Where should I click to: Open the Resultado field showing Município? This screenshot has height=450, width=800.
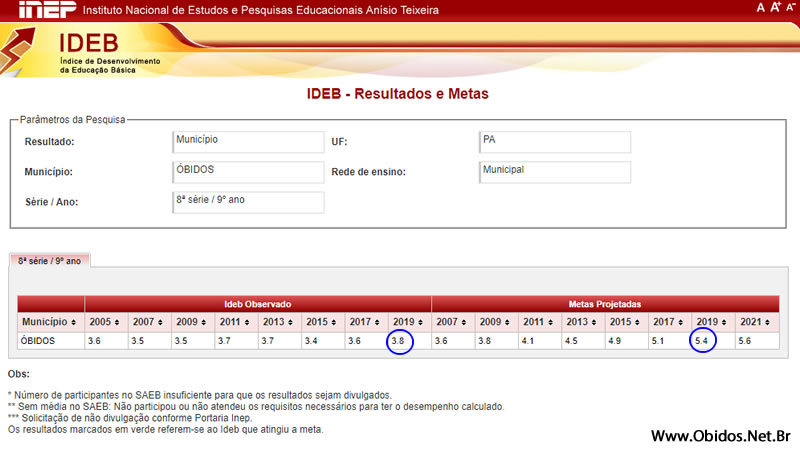pos(248,142)
